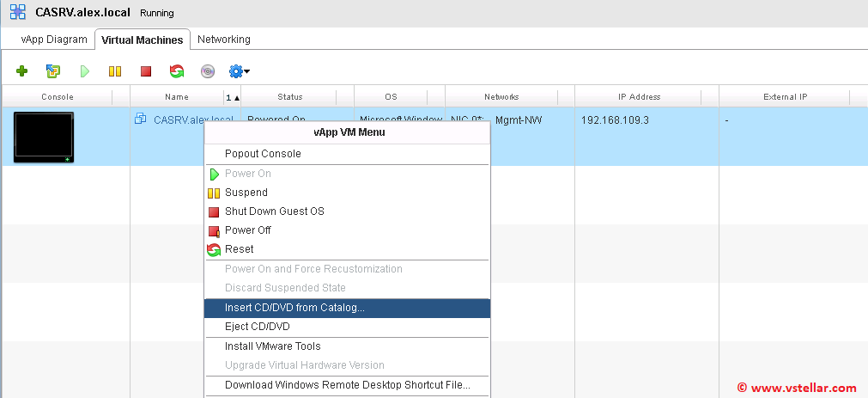Toggle sort arrow on Name column
Screen dimensions: 868x398
point(233,97)
